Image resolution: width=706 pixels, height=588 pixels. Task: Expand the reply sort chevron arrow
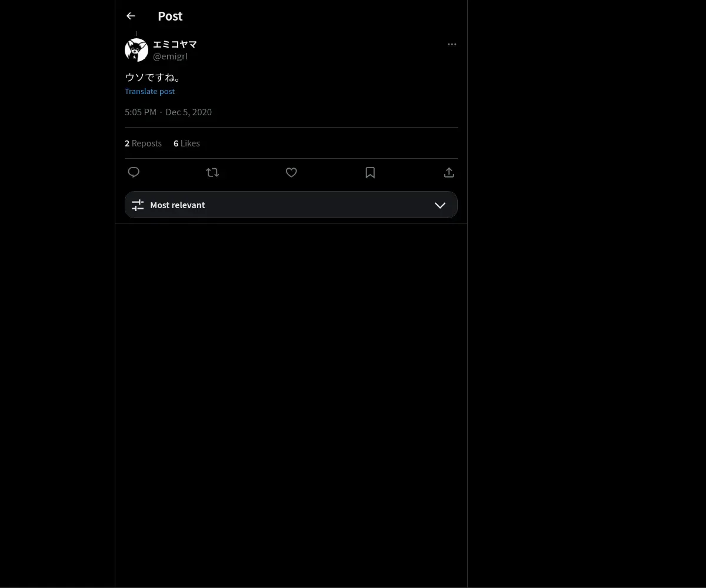[x=440, y=205]
